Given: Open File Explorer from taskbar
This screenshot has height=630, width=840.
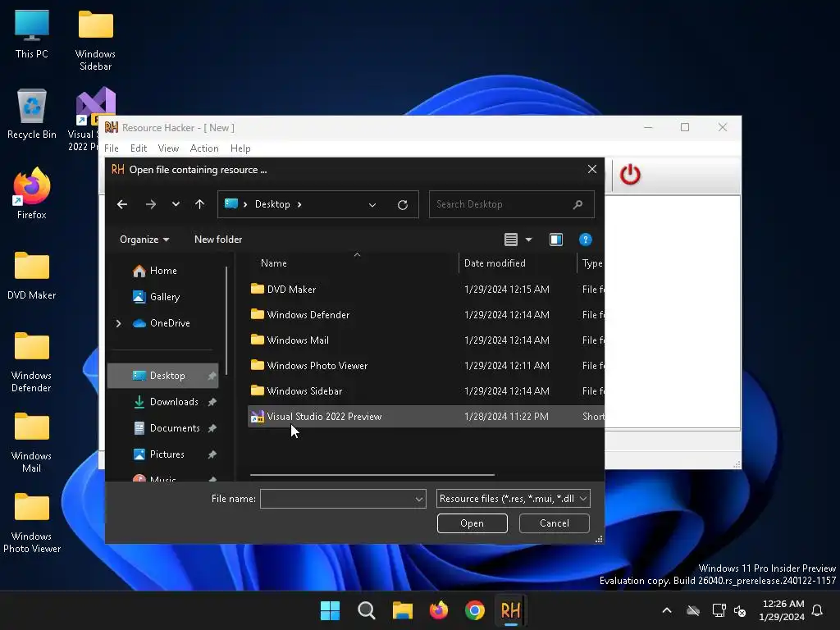Looking at the screenshot, I should click(402, 610).
